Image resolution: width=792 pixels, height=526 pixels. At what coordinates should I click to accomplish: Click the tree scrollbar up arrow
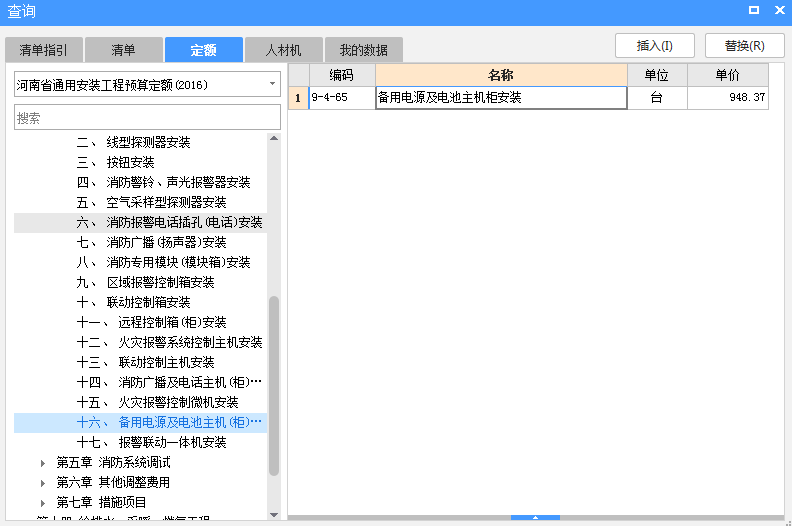(274, 138)
